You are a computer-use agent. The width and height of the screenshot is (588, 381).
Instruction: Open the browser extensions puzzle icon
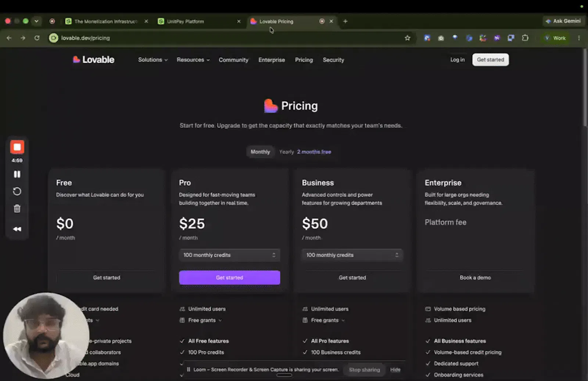(x=525, y=38)
